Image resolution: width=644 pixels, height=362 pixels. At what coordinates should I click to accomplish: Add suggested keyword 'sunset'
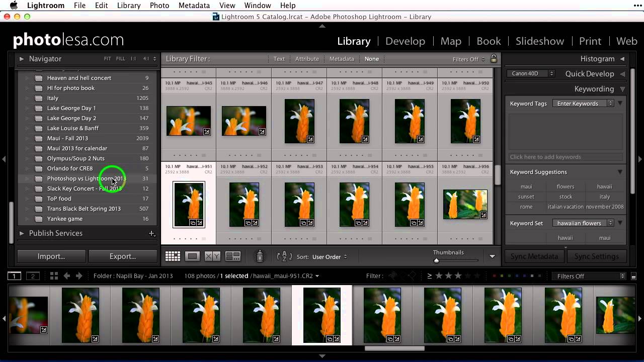point(526,197)
